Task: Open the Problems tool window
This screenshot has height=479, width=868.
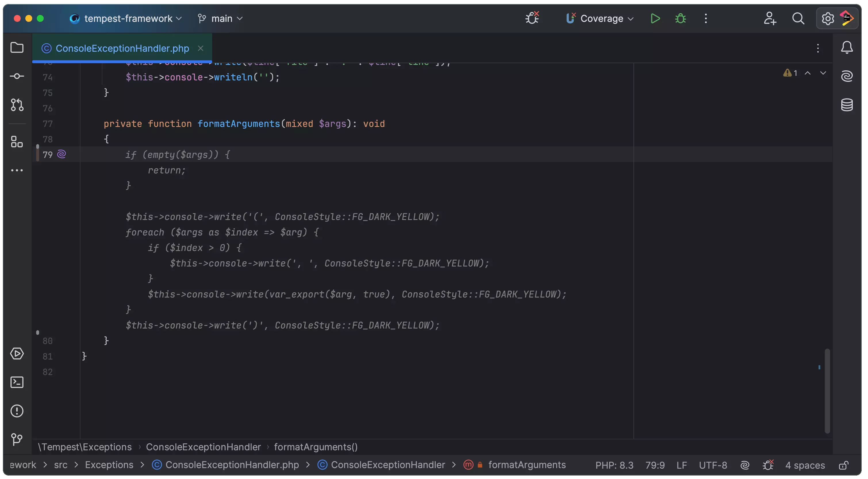Action: point(17,411)
